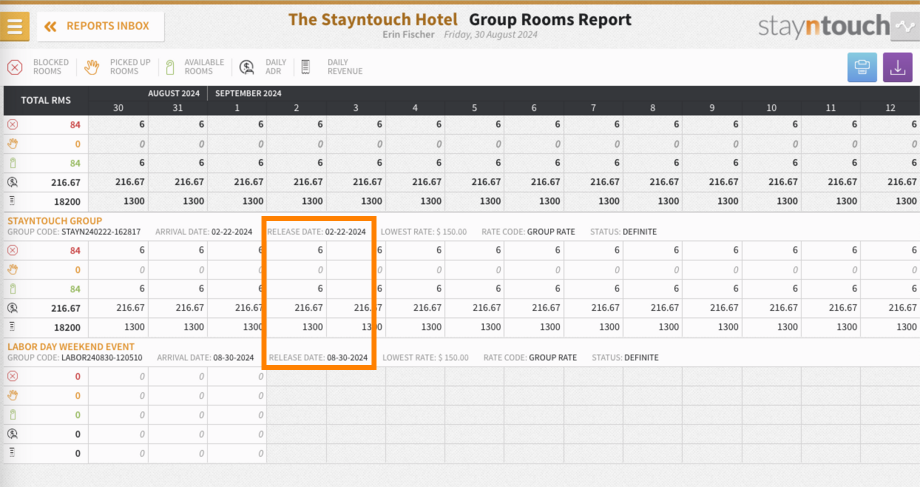Click Total RMS revenue total 18200
This screenshot has height=487, width=920.
(x=67, y=202)
